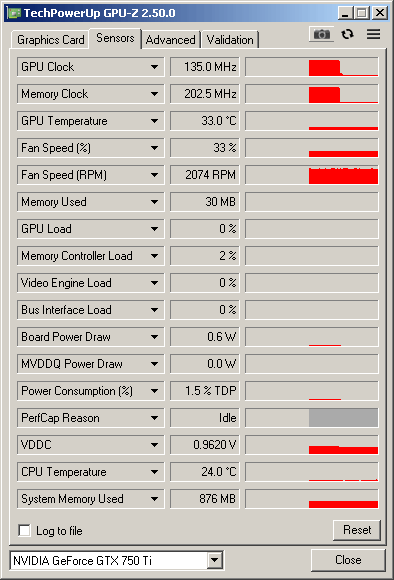The image size is (394, 580).
Task: Go to the Validation tab
Action: 230,40
